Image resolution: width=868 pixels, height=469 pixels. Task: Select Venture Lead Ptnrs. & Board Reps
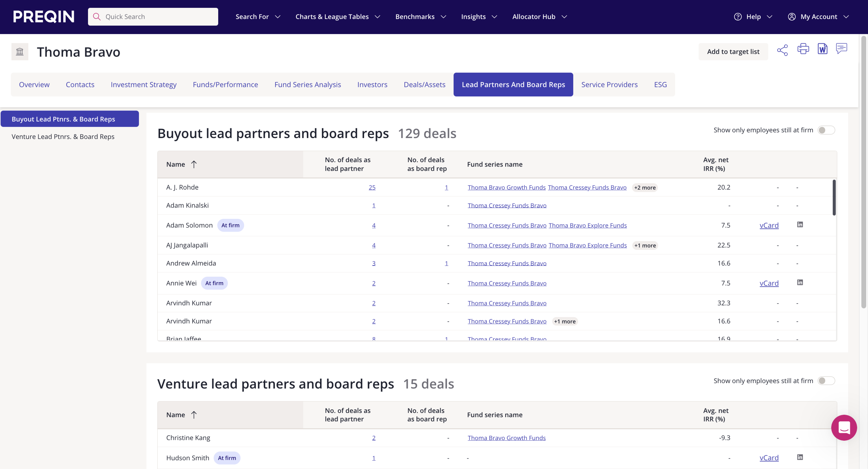click(63, 136)
